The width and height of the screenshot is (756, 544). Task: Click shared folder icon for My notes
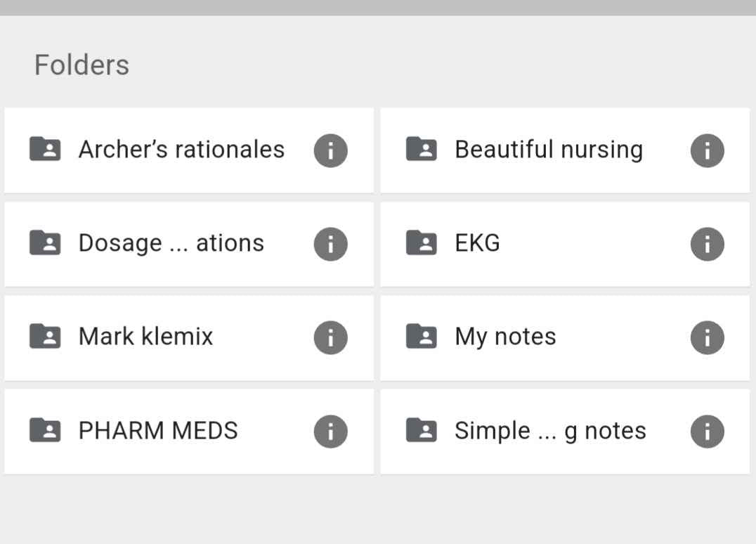point(421,336)
